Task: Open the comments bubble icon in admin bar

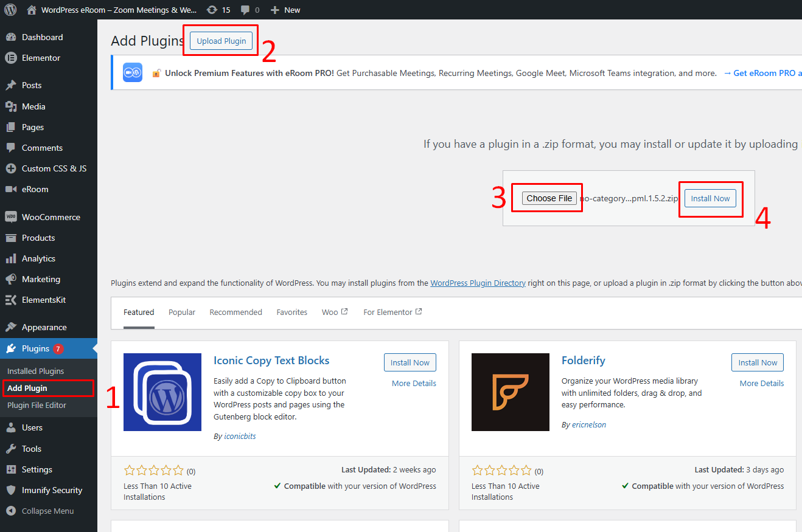Action: [x=245, y=10]
